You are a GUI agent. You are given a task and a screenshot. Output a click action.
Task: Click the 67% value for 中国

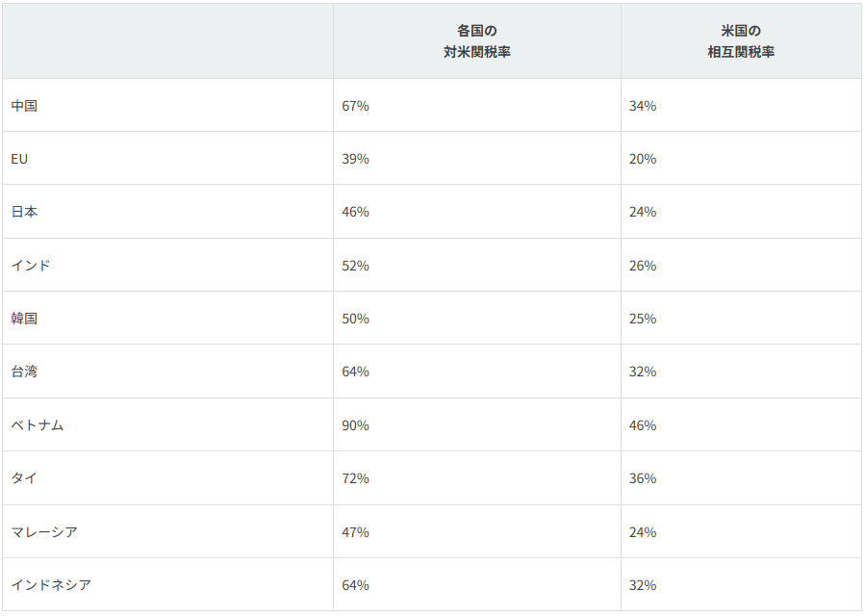pyautogui.click(x=355, y=106)
